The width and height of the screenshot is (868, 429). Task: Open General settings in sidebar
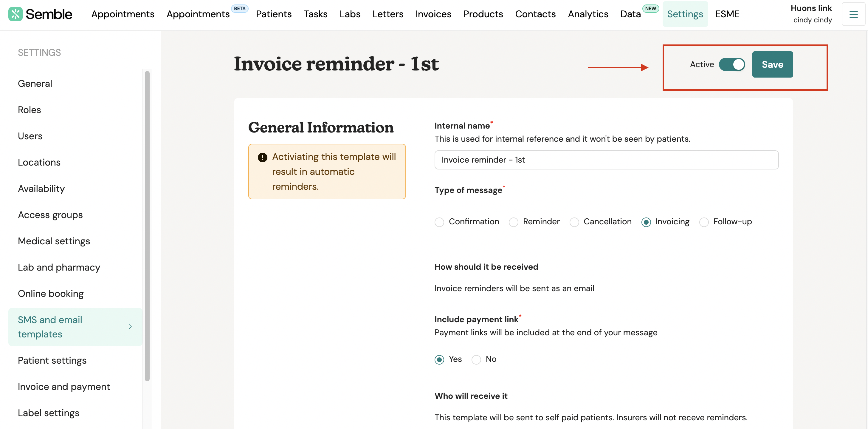(35, 84)
